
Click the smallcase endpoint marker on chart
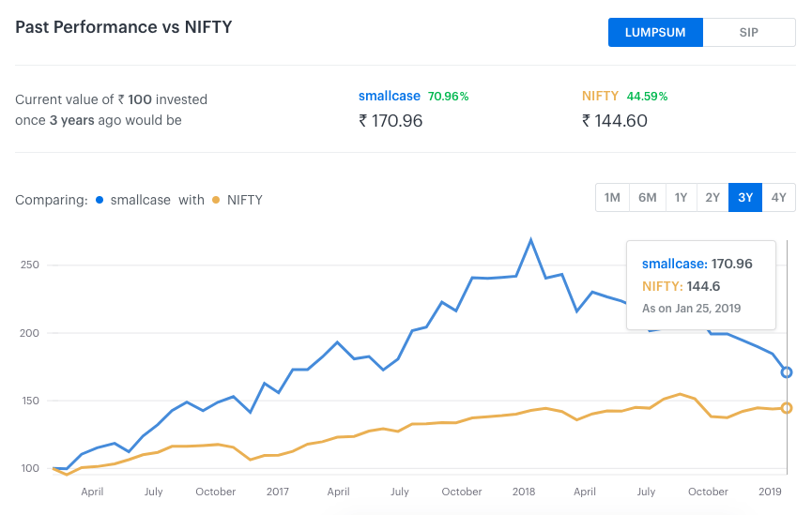click(x=787, y=372)
